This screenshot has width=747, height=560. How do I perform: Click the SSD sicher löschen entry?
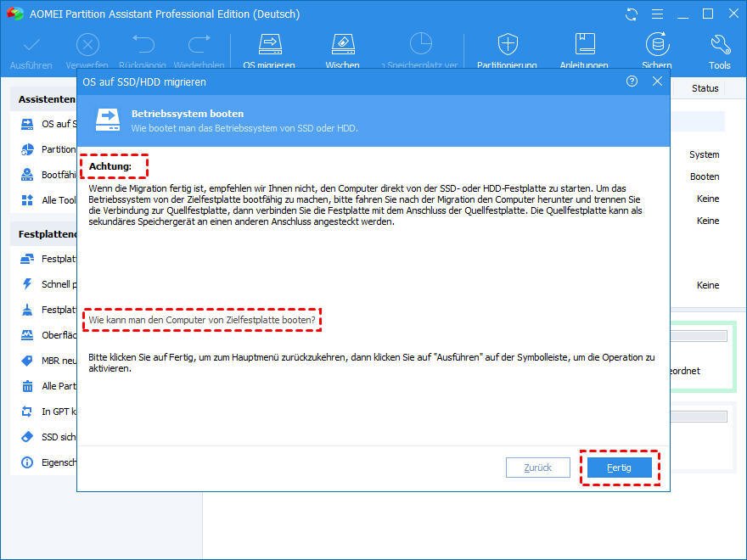48,437
